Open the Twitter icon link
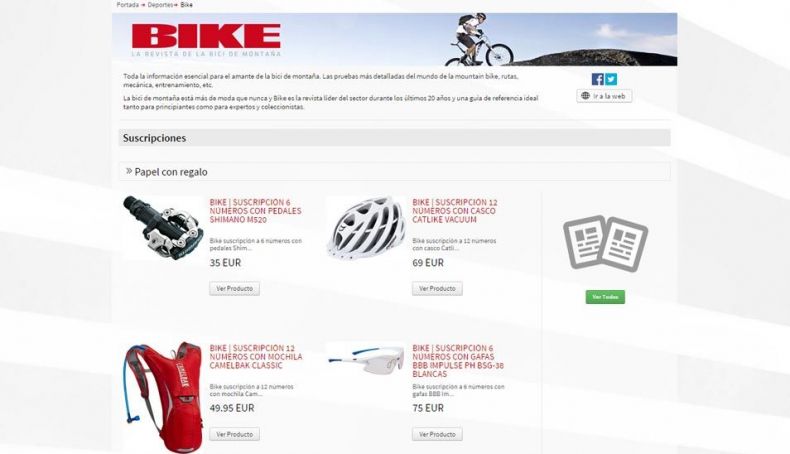 [611, 79]
